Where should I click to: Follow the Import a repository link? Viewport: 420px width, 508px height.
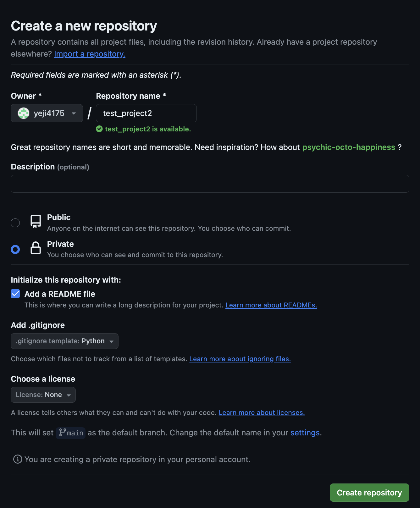[x=90, y=54]
